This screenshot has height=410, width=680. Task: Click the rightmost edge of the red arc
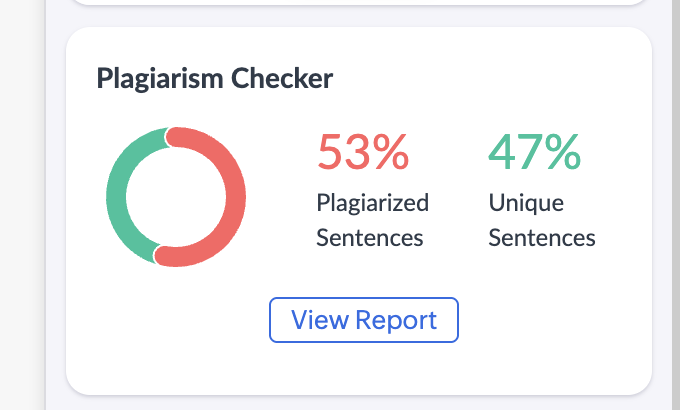click(x=243, y=197)
